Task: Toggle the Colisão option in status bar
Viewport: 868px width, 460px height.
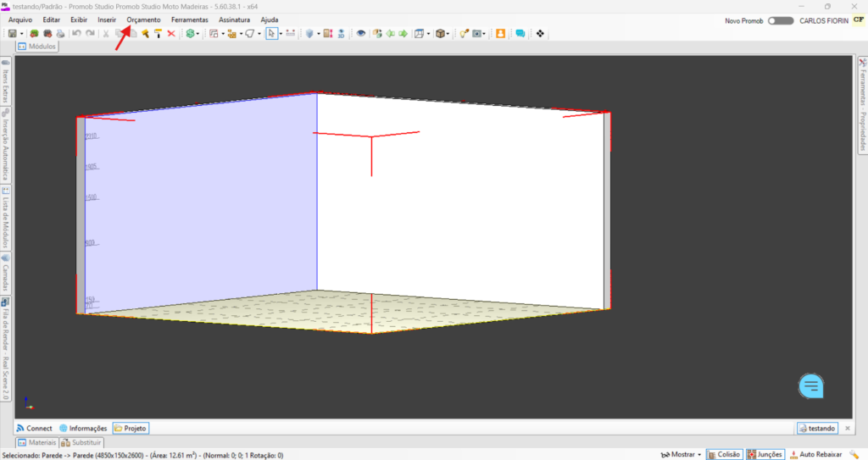Action: tap(724, 455)
